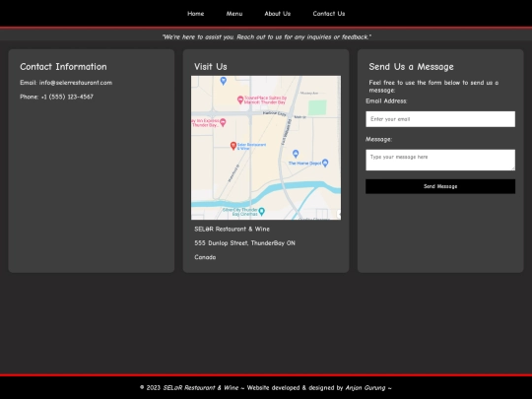Click the TownePlace Suites hotel map pin
This screenshot has height=399, width=532.
point(240,100)
